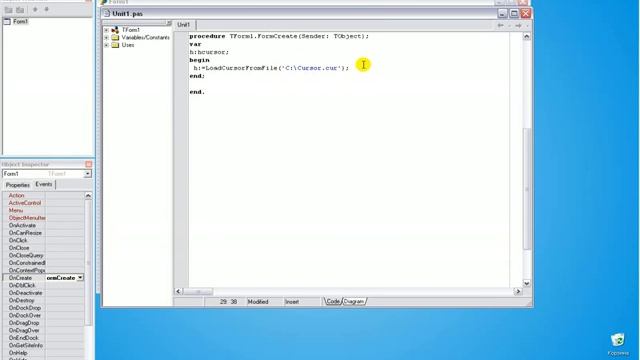Screen dimensions: 640x360
Task: Click the code editor vertical scrollbar thumb
Action: [x=527, y=189]
